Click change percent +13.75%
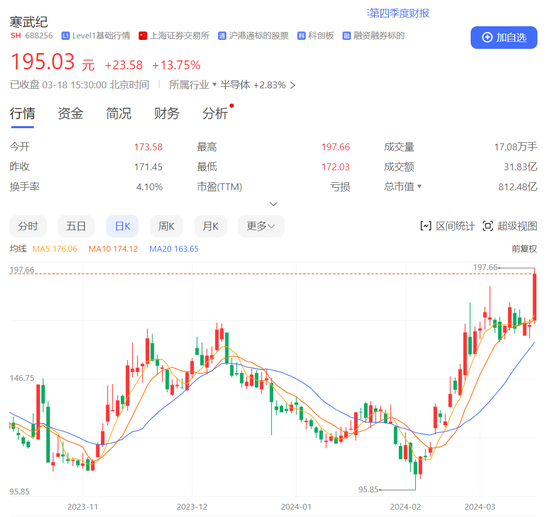This screenshot has width=550, height=517. pyautogui.click(x=176, y=65)
